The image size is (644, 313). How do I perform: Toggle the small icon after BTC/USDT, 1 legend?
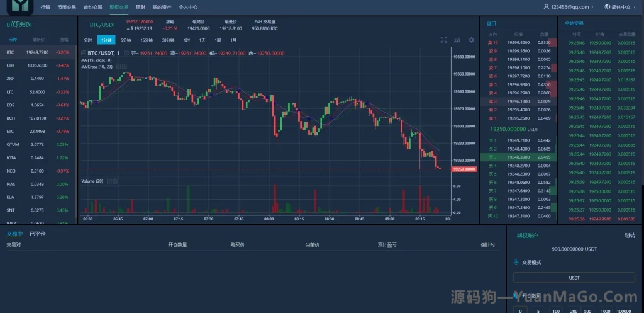click(126, 53)
